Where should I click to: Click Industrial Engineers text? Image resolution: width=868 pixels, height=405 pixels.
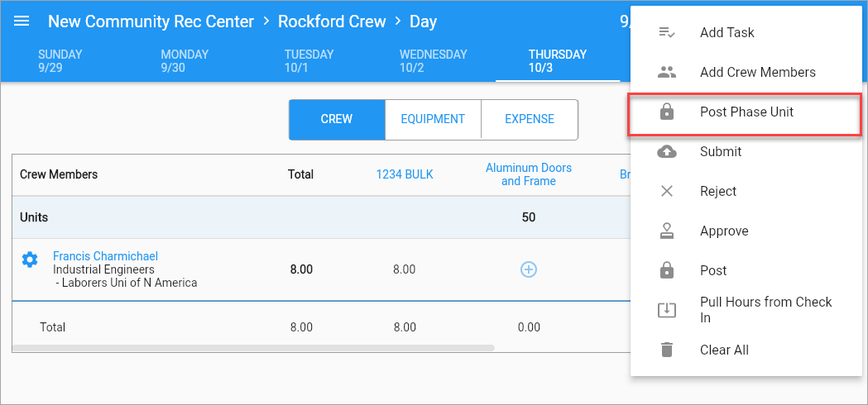pyautogui.click(x=103, y=270)
